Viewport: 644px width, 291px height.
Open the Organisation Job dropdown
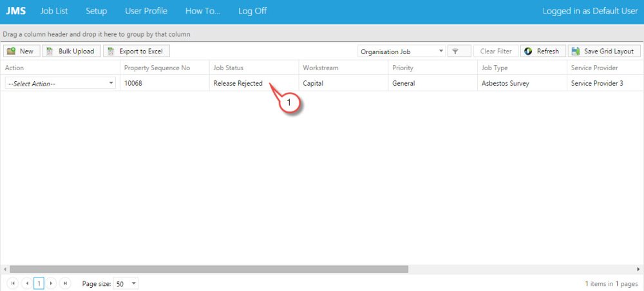[x=402, y=52]
